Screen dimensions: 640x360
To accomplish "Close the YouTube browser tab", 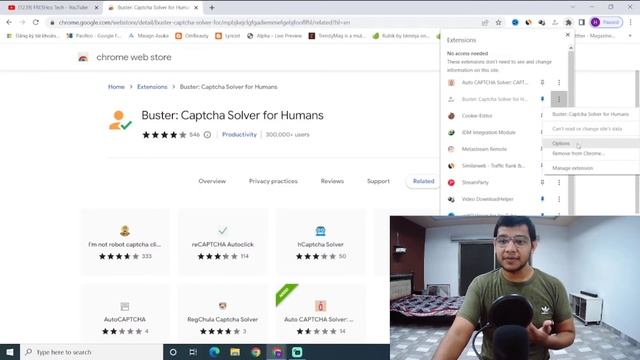I will pyautogui.click(x=97, y=7).
